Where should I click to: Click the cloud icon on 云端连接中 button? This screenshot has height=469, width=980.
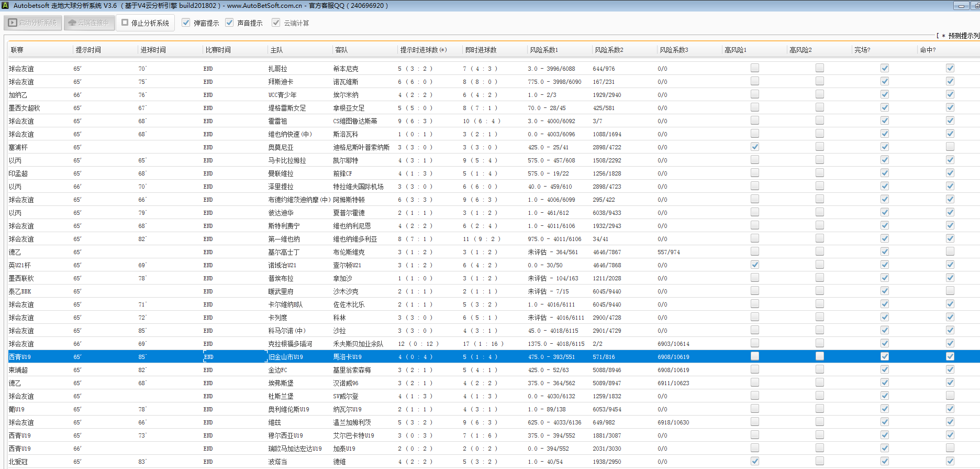[x=72, y=23]
